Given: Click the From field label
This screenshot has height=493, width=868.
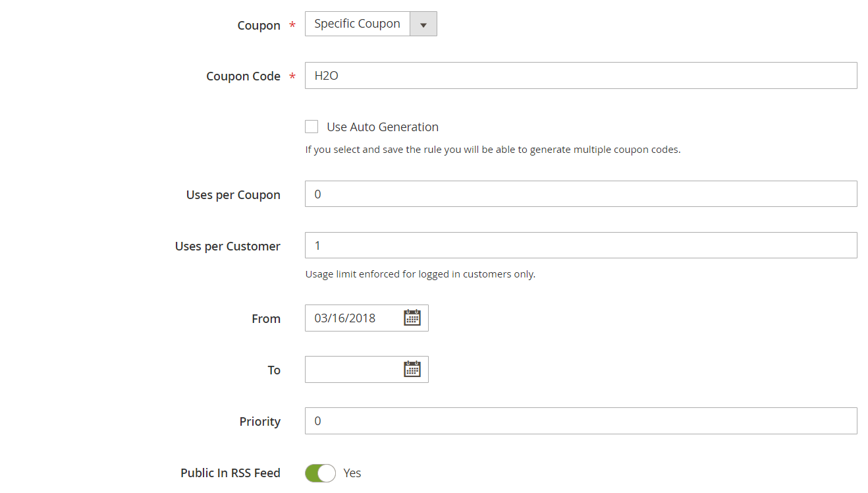Looking at the screenshot, I should [266, 319].
